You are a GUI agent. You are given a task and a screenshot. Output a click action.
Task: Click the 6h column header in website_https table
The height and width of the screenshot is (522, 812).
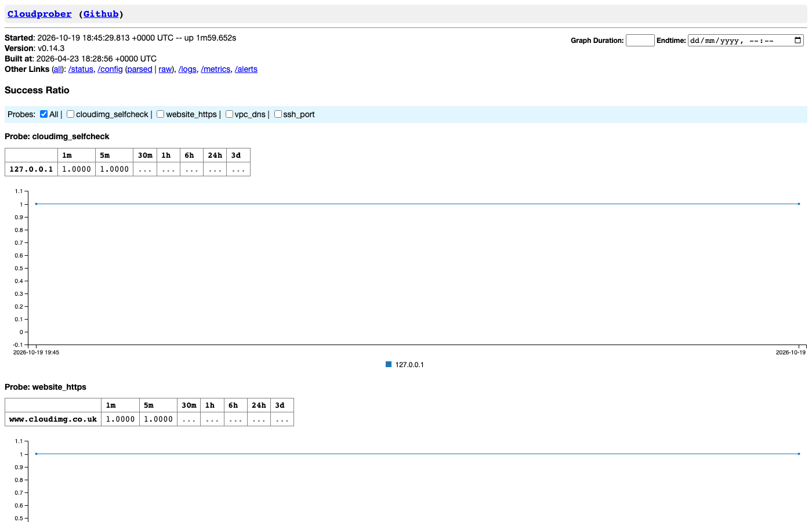(x=235, y=405)
